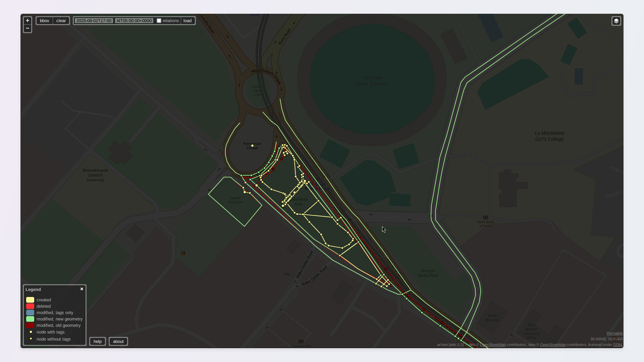Open the first OpenStreetMap tiles attribution link
644x362 pixels.
493,345
